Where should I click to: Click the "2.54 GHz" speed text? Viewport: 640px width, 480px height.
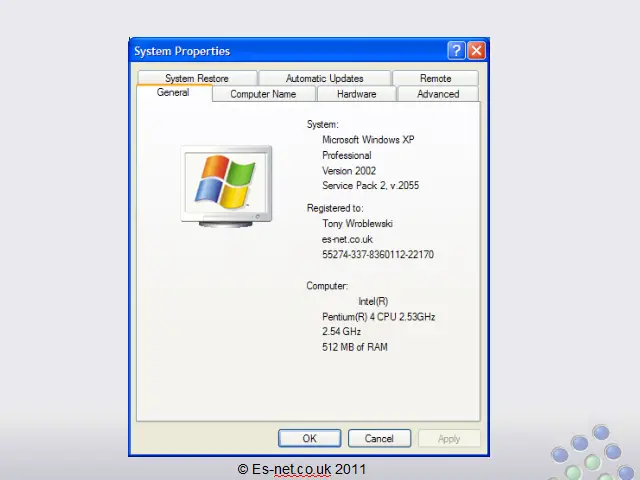coord(341,331)
